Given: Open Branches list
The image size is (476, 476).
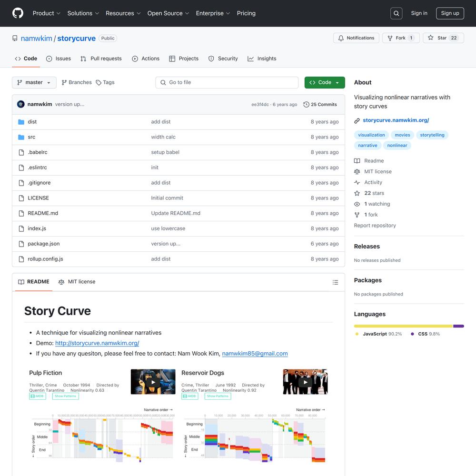Looking at the screenshot, I should tap(77, 82).
